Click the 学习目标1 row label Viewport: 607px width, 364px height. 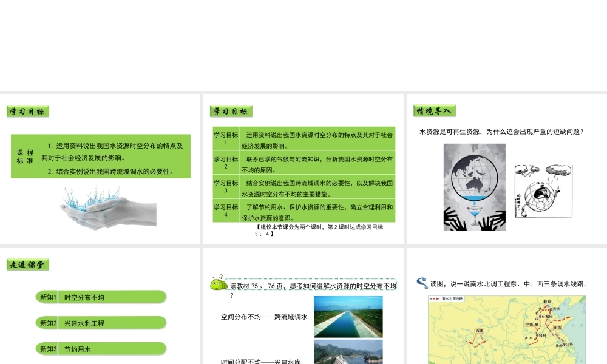pos(226,138)
